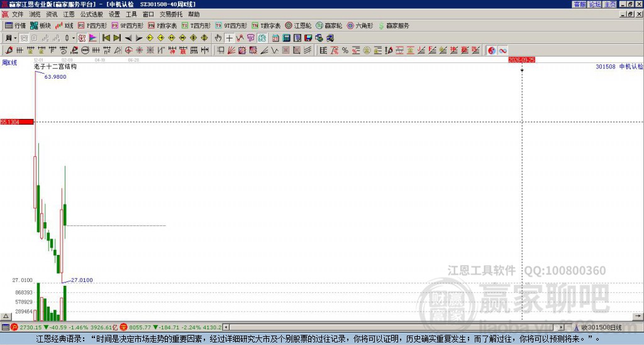Toggle the infinity symbol button
The width and height of the screenshot is (644, 345).
(x=502, y=50)
